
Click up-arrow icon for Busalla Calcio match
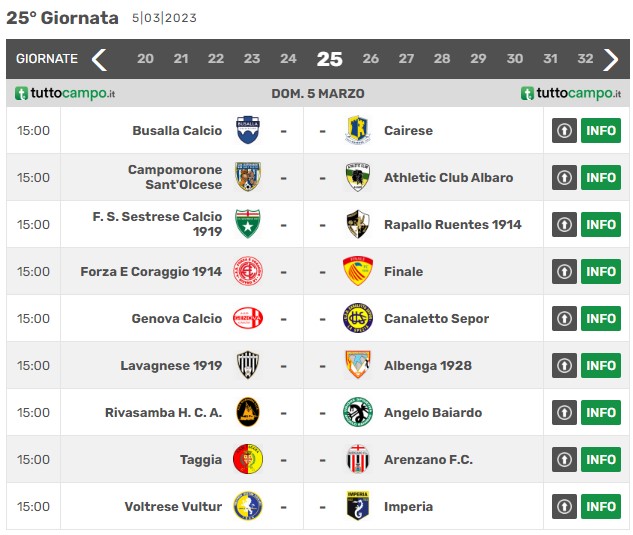pyautogui.click(x=564, y=130)
